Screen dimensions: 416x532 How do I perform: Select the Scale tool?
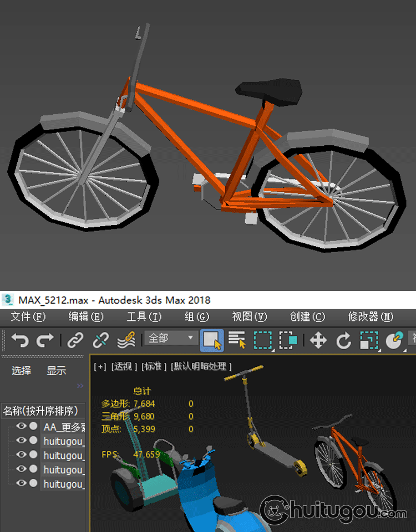click(x=369, y=340)
